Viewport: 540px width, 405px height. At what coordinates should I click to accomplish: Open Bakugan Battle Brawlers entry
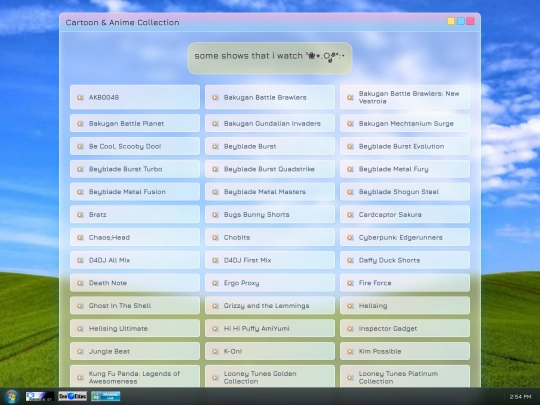pyautogui.click(x=270, y=97)
